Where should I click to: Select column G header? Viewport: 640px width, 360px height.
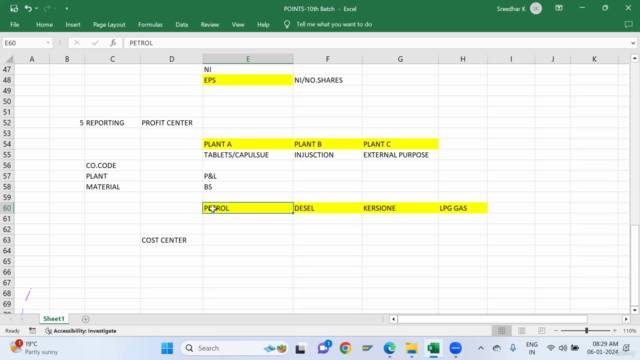pyautogui.click(x=400, y=59)
